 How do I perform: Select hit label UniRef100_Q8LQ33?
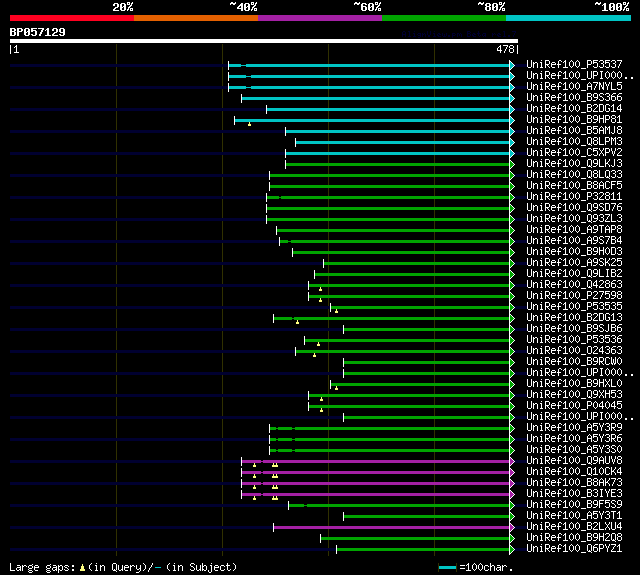pyautogui.click(x=574, y=175)
